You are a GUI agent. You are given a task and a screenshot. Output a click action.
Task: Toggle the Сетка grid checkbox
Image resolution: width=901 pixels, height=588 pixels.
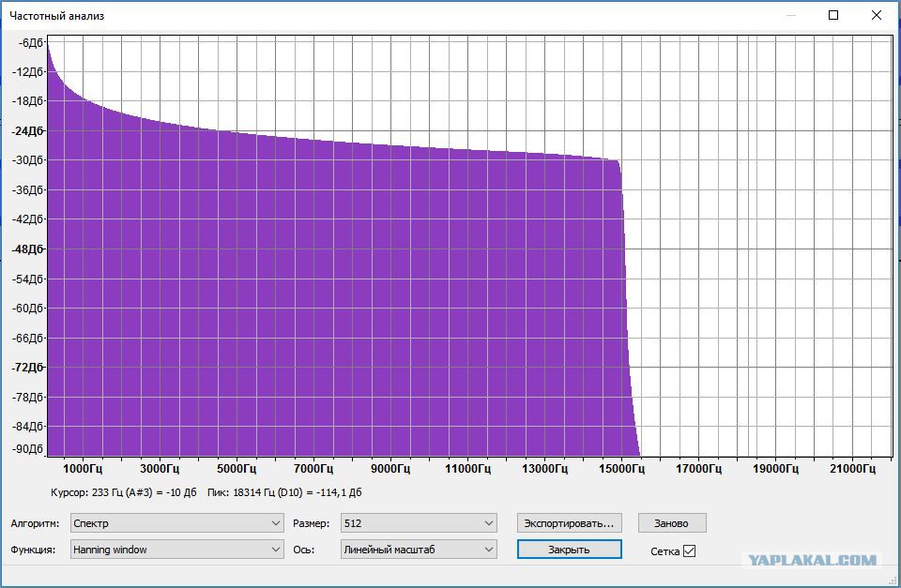pos(689,550)
